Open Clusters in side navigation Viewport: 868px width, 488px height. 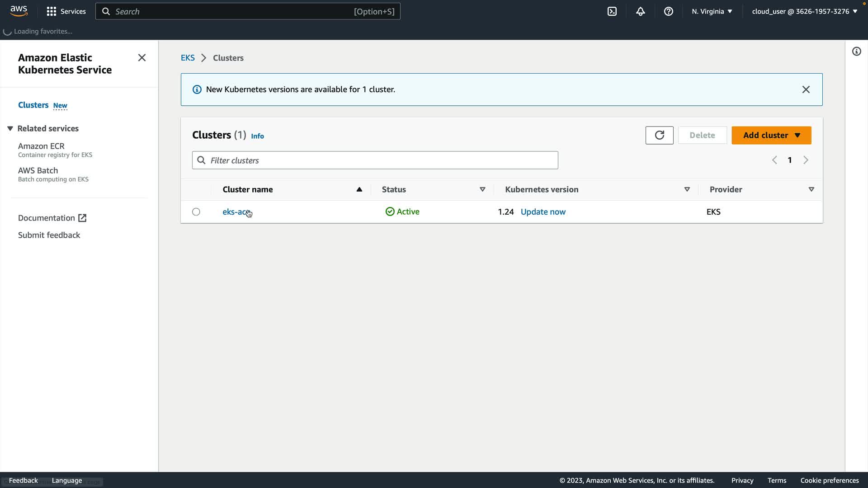pyautogui.click(x=33, y=105)
